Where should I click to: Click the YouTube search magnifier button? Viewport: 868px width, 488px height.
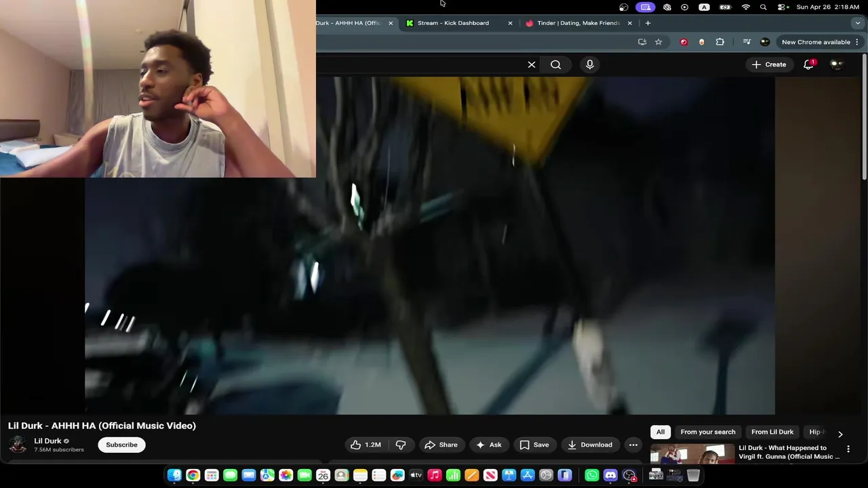click(x=555, y=64)
